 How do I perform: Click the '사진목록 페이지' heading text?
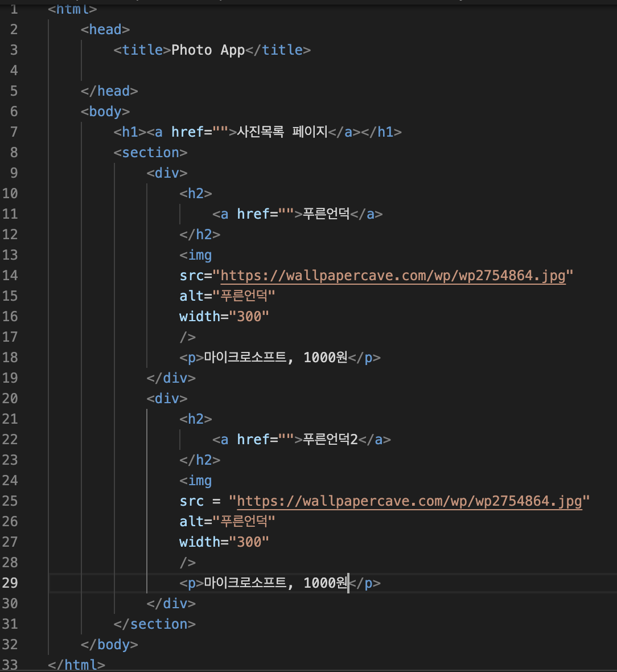282,132
